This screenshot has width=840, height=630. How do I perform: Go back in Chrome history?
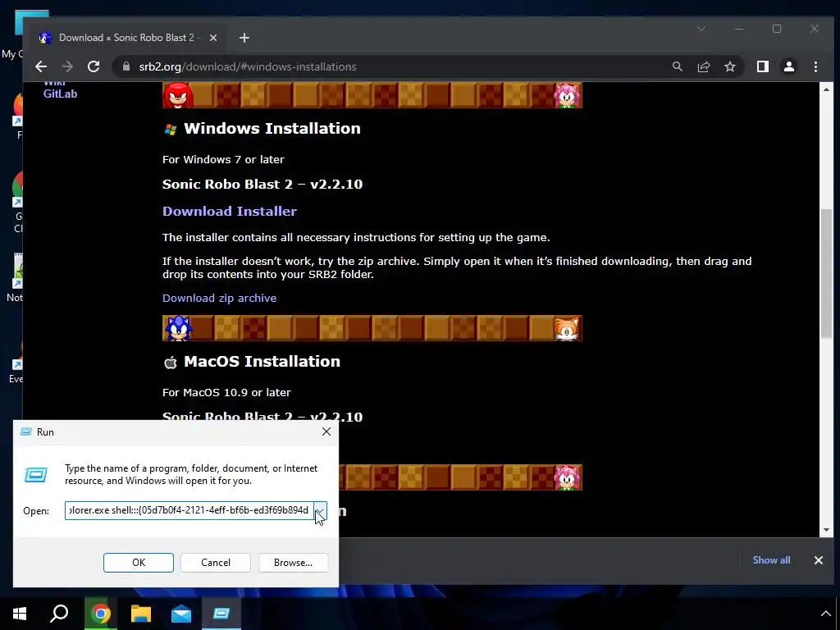(x=41, y=66)
